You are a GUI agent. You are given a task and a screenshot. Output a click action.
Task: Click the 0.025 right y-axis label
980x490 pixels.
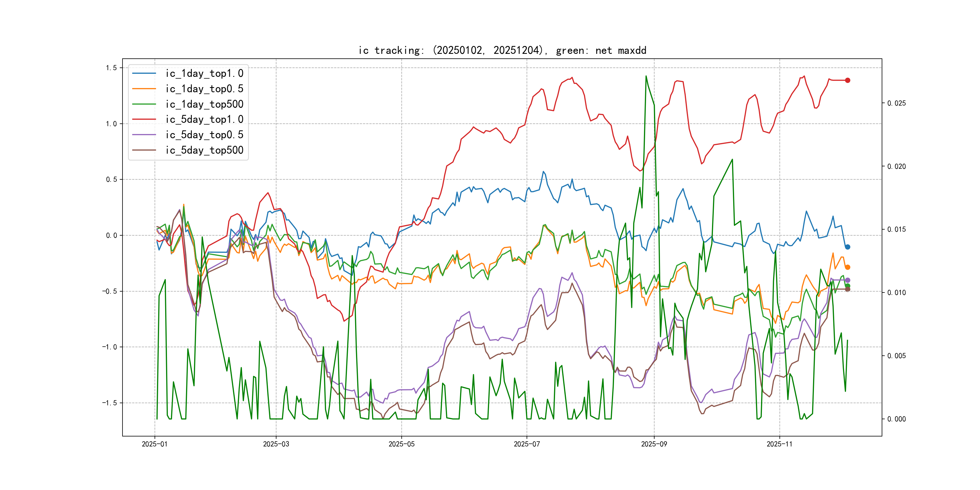tap(896, 103)
